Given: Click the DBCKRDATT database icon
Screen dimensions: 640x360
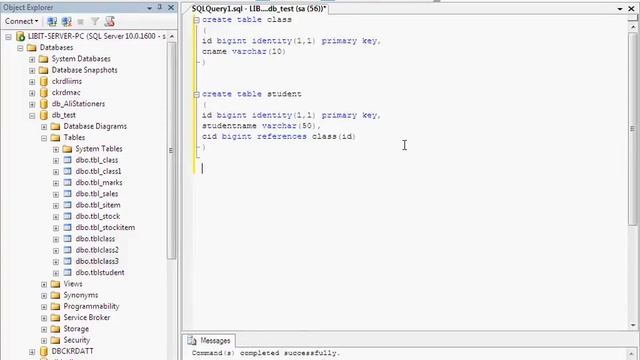Looking at the screenshot, I should point(44,351).
